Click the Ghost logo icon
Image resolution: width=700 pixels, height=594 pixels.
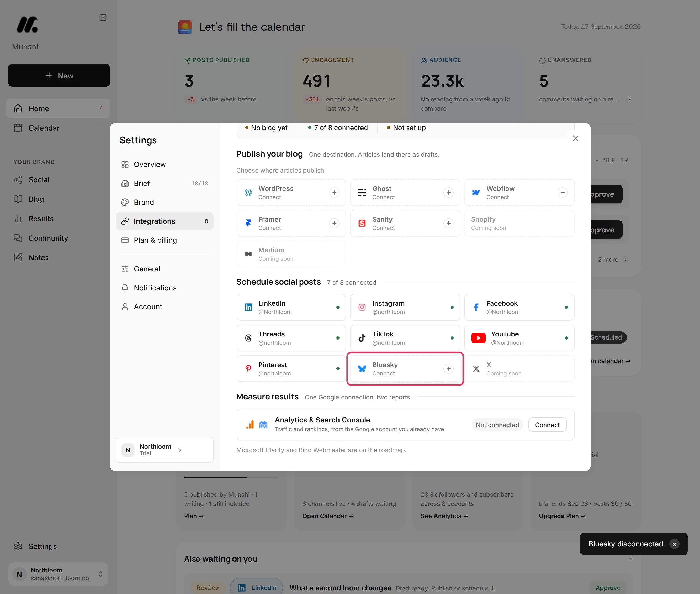pyautogui.click(x=362, y=193)
